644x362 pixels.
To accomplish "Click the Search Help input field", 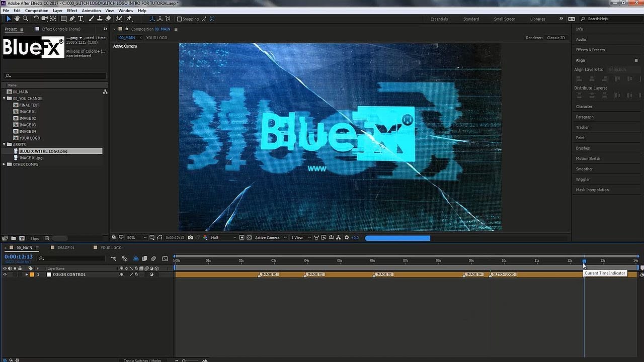I will tap(611, 19).
